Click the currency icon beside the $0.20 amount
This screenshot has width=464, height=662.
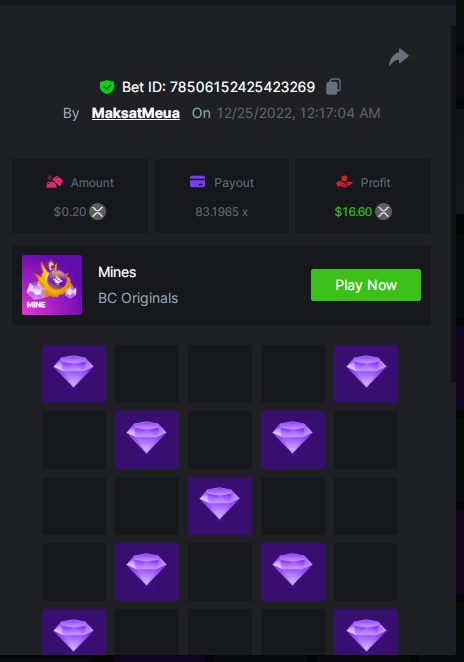pyautogui.click(x=98, y=212)
